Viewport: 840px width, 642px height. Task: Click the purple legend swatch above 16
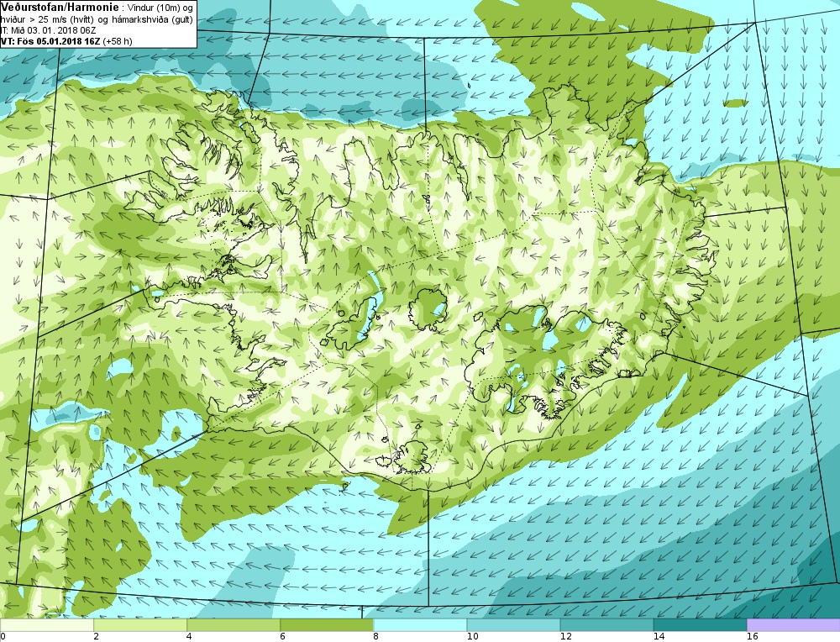point(793,625)
